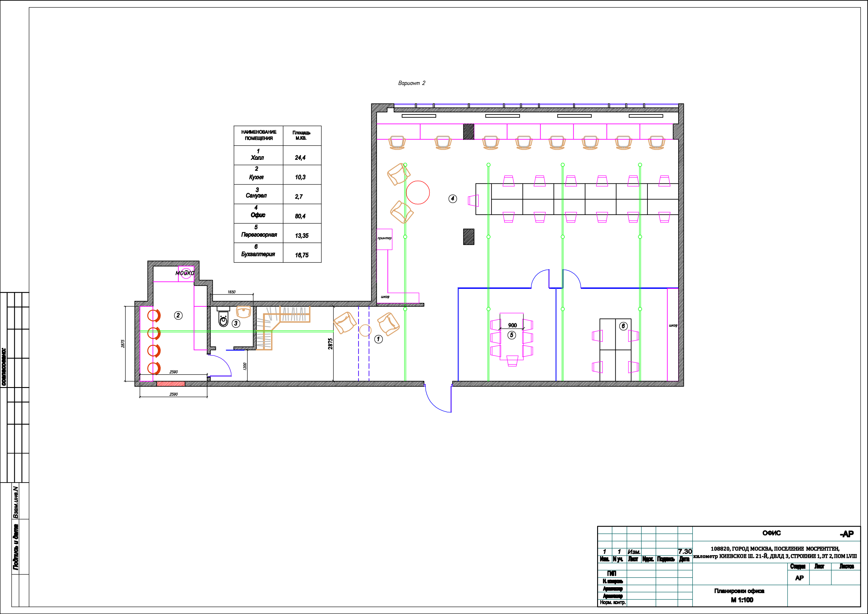Select the '1200' vertical dimension

[245, 366]
